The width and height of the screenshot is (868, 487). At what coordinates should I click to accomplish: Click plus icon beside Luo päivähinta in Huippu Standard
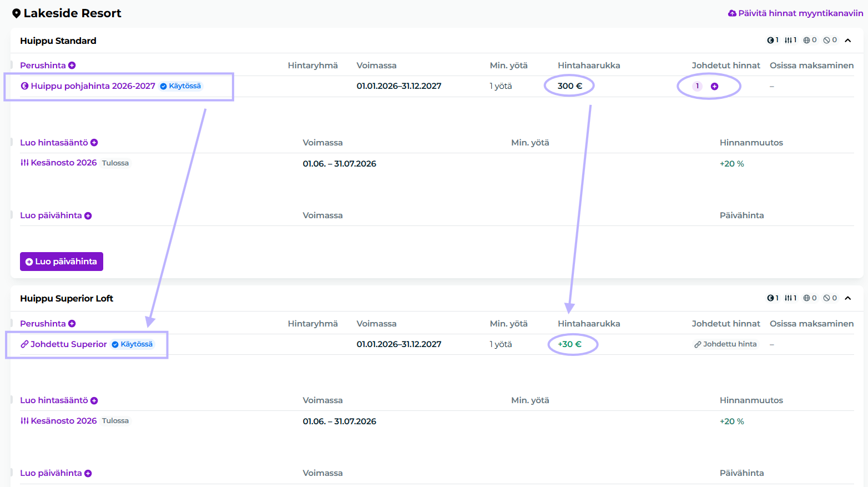pyautogui.click(x=88, y=215)
